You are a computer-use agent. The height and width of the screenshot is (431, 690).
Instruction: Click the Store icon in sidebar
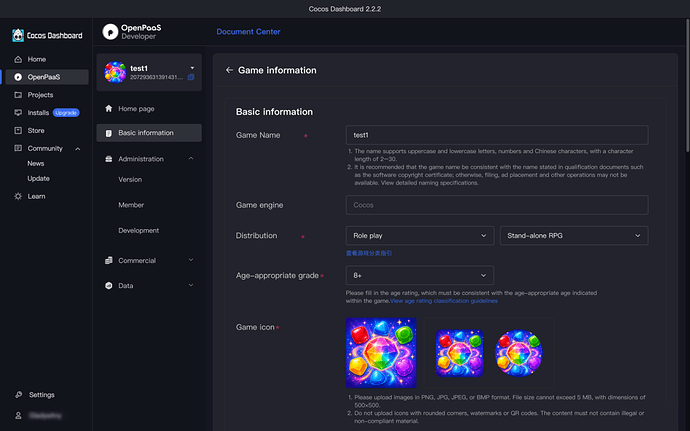(18, 131)
